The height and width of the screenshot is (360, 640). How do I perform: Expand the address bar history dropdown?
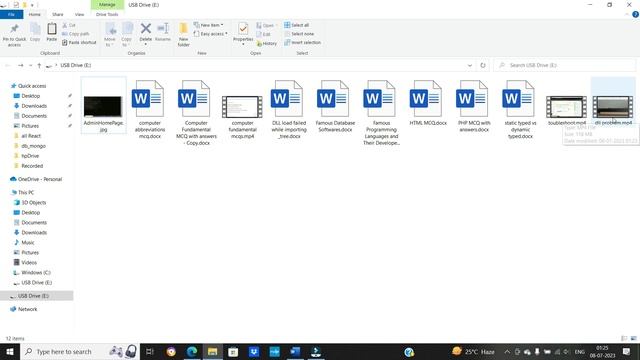(x=470, y=65)
